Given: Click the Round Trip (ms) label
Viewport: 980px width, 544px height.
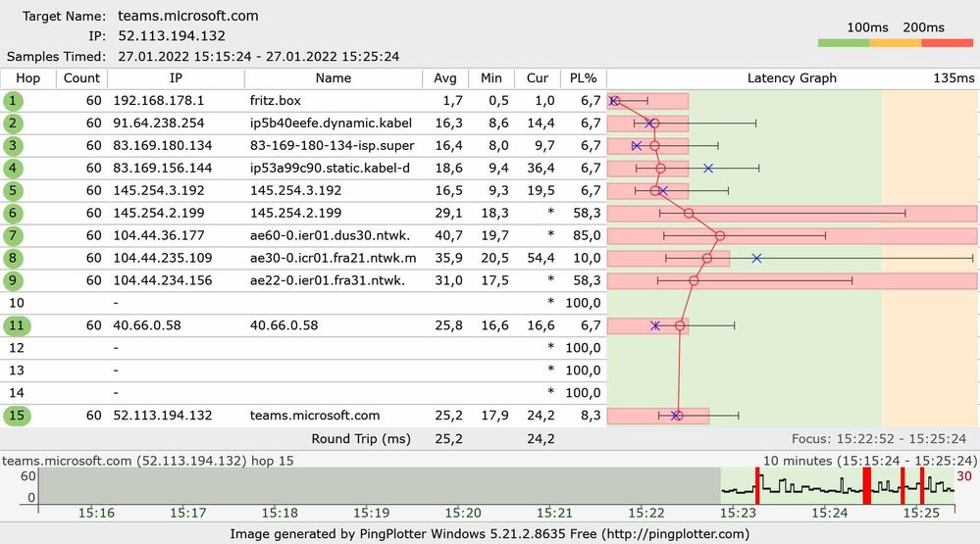Looking at the screenshot, I should click(x=361, y=438).
